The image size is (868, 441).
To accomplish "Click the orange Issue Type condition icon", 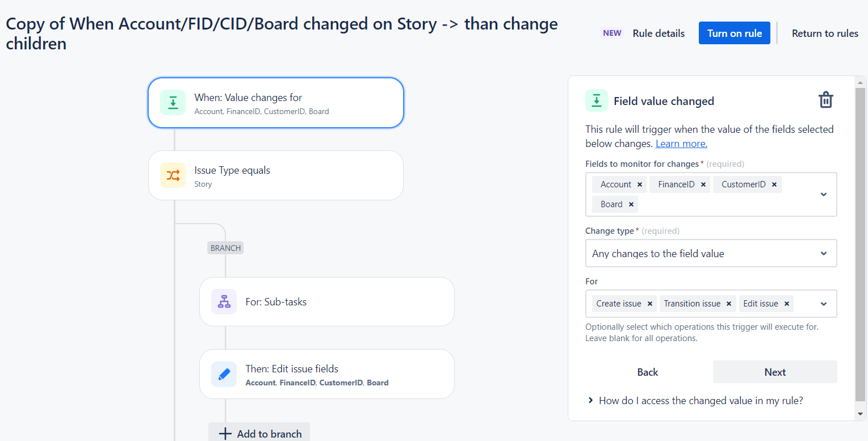I will (173, 175).
